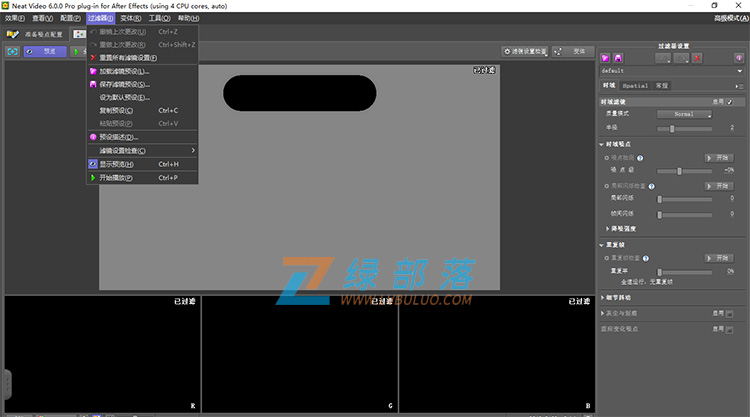The image size is (750, 417).
Task: Adjust the inter-frame flicker slider
Action: tap(684, 215)
